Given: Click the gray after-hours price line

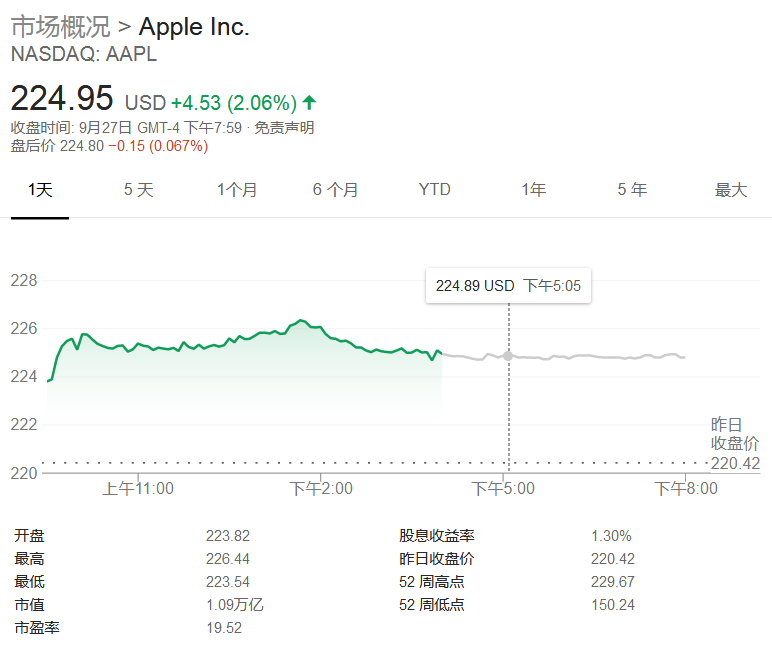Looking at the screenshot, I should pyautogui.click(x=600, y=356).
